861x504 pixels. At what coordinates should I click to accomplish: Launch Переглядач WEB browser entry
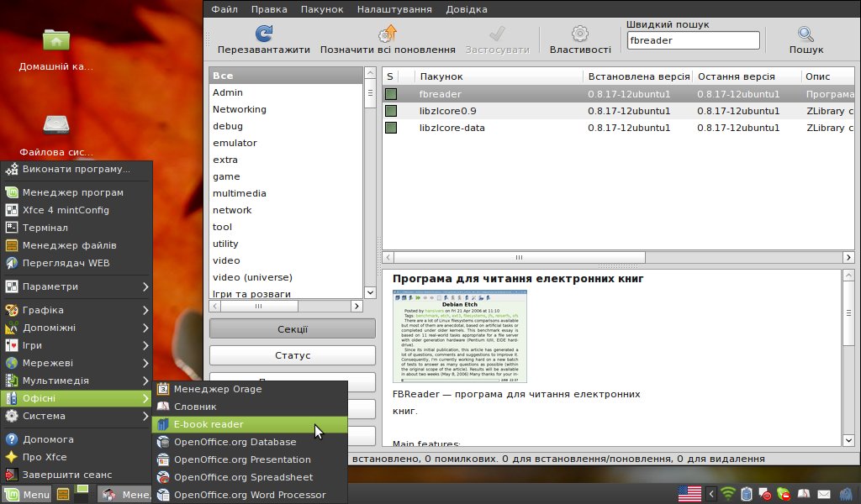coord(77,263)
